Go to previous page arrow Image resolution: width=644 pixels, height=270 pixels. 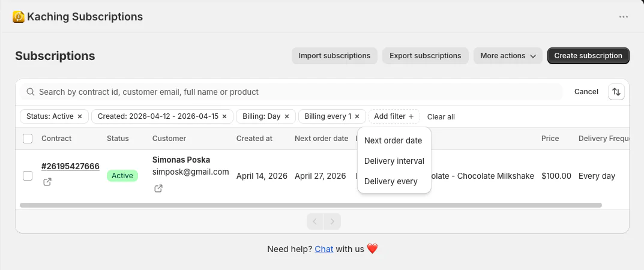pyautogui.click(x=315, y=221)
